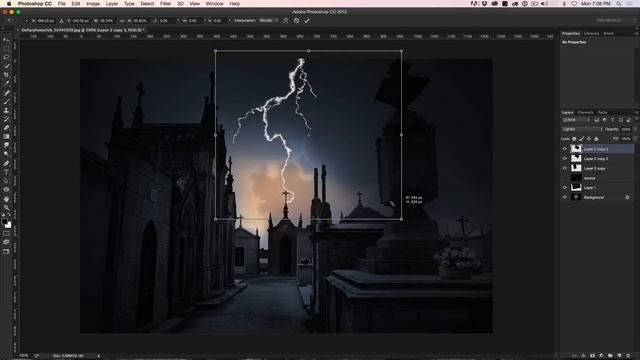Select the Hand tool
This screenshot has height=360, width=640.
(6, 199)
